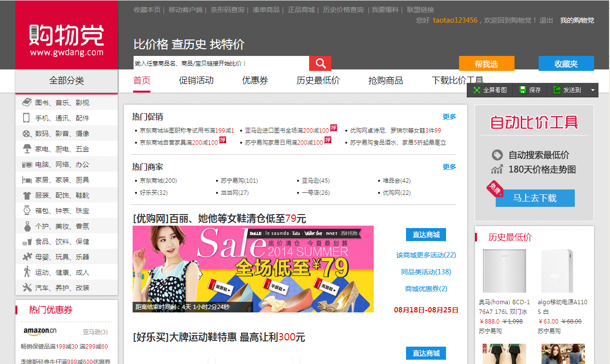Click the books, music, video category icon
The image size is (610, 364).
click(x=27, y=102)
